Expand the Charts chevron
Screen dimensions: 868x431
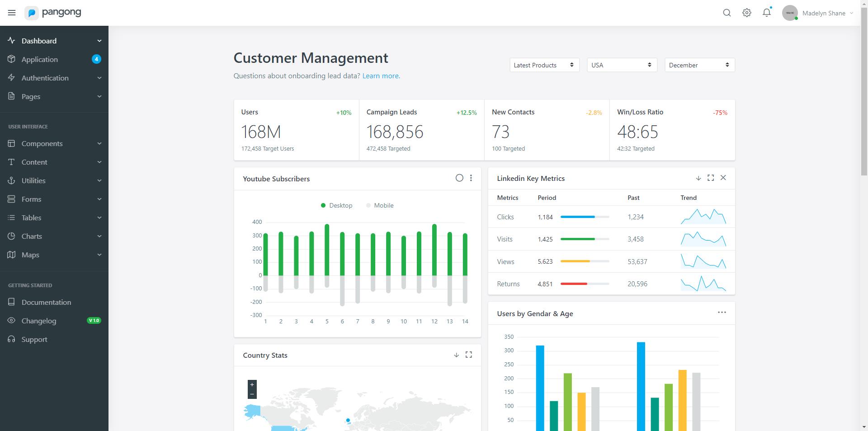pos(99,236)
